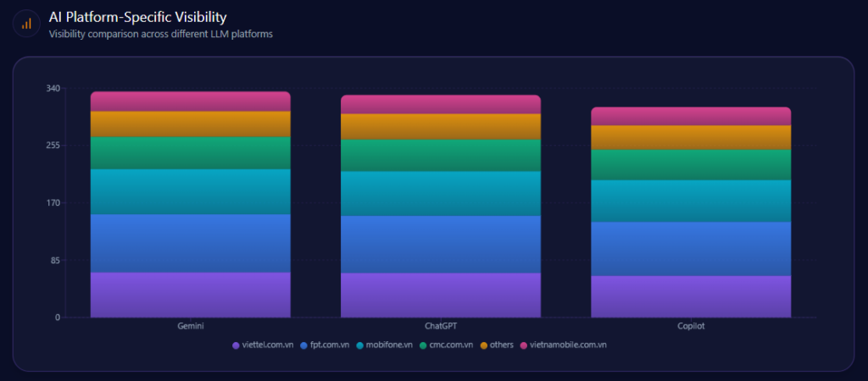The width and height of the screenshot is (868, 381).
Task: Click the cyan mobifone segment in the ChatGPT bar
Action: [x=441, y=193]
